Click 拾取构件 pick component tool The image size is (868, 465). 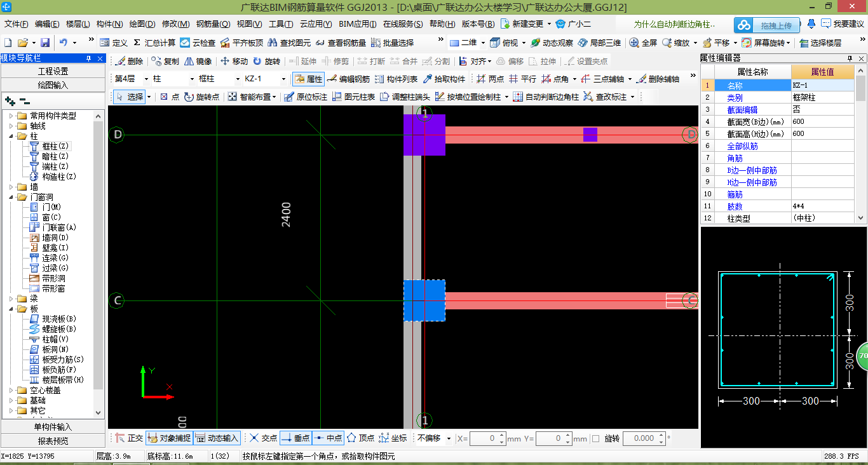[444, 79]
